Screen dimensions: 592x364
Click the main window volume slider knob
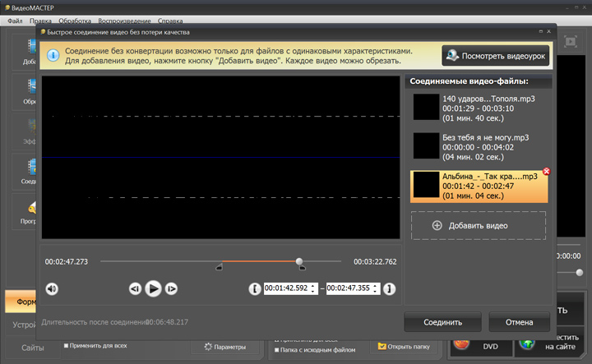[580, 272]
